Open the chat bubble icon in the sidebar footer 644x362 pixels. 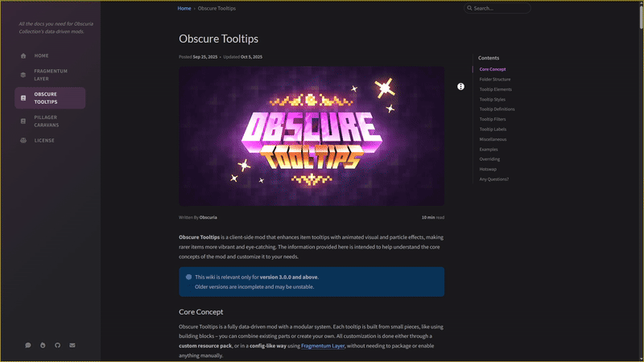27,345
